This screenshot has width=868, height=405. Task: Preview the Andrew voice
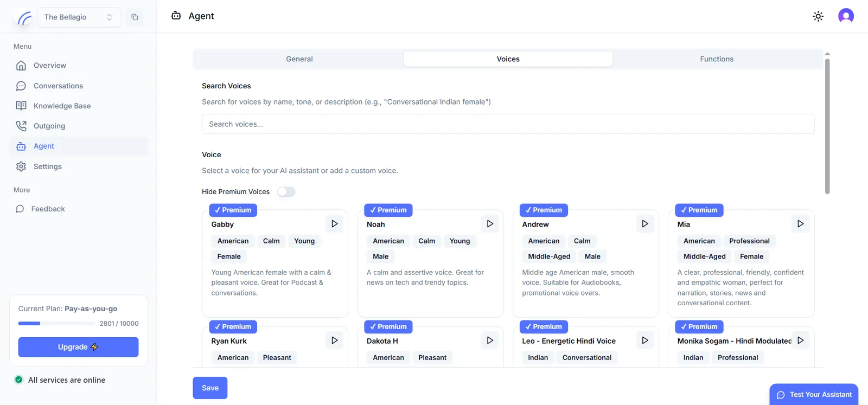(645, 224)
